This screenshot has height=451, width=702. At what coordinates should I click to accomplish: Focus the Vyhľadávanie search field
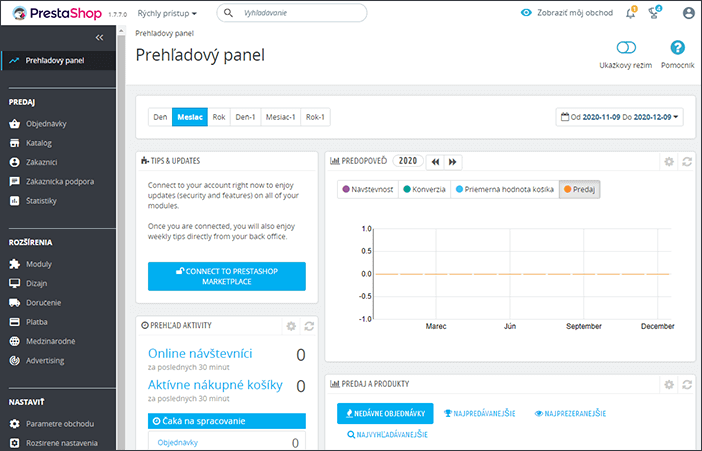point(300,13)
